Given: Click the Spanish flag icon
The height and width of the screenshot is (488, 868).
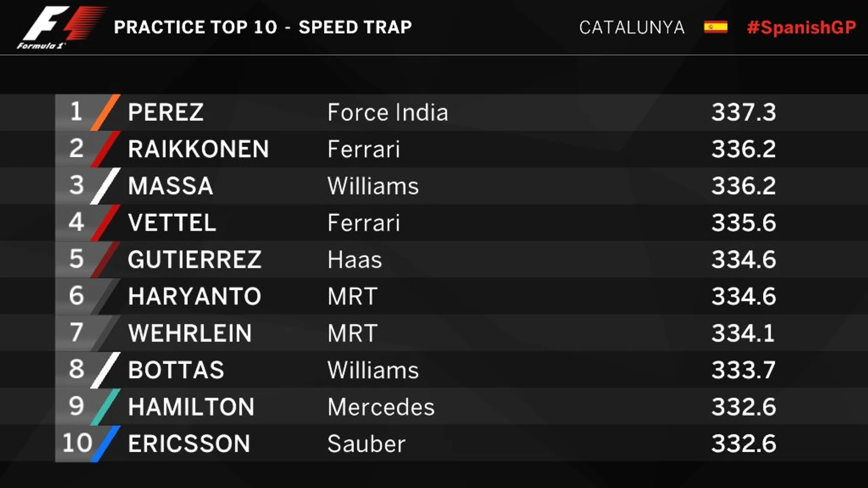Looking at the screenshot, I should pyautogui.click(x=715, y=27).
